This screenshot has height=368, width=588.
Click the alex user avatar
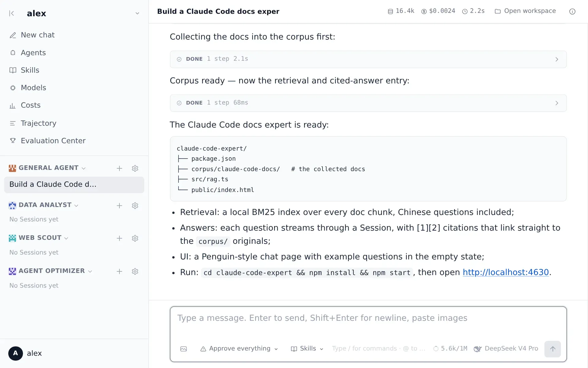16,353
